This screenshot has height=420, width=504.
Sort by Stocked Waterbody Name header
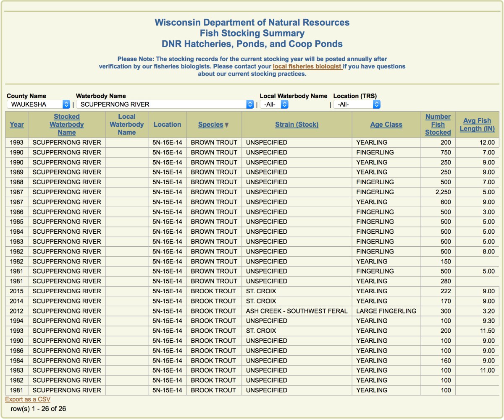tap(66, 125)
